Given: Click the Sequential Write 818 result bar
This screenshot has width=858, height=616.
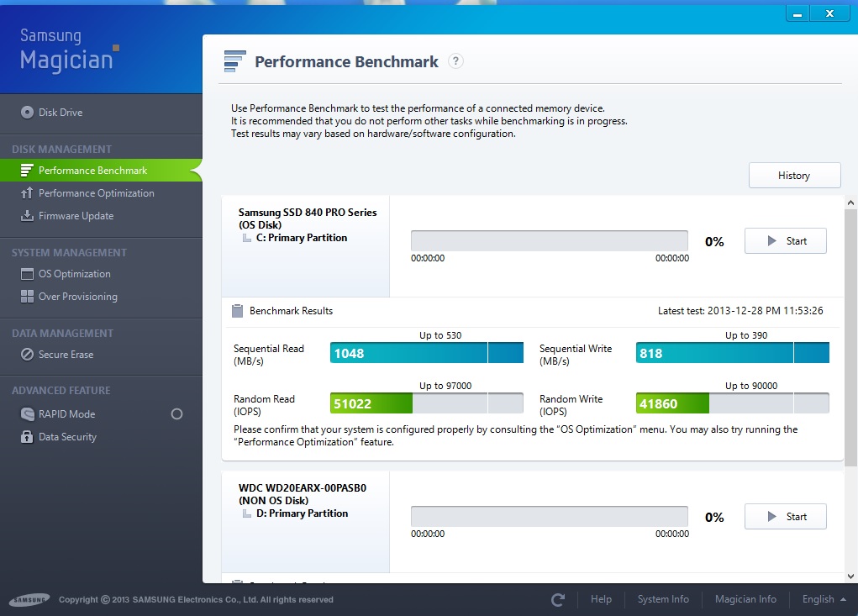Looking at the screenshot, I should pyautogui.click(x=732, y=353).
